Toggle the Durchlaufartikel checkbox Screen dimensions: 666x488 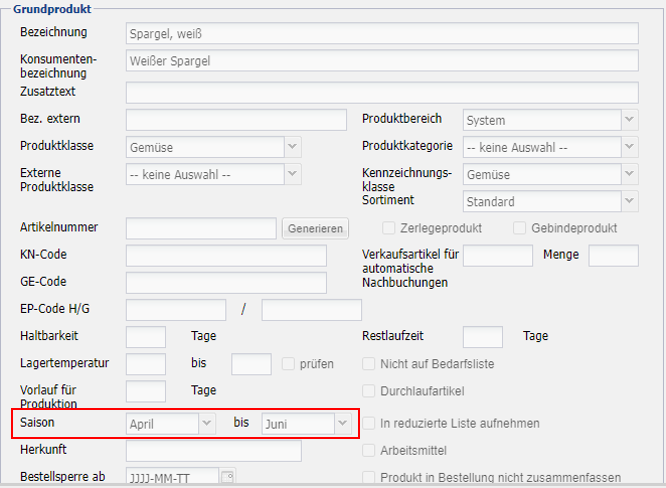click(369, 391)
